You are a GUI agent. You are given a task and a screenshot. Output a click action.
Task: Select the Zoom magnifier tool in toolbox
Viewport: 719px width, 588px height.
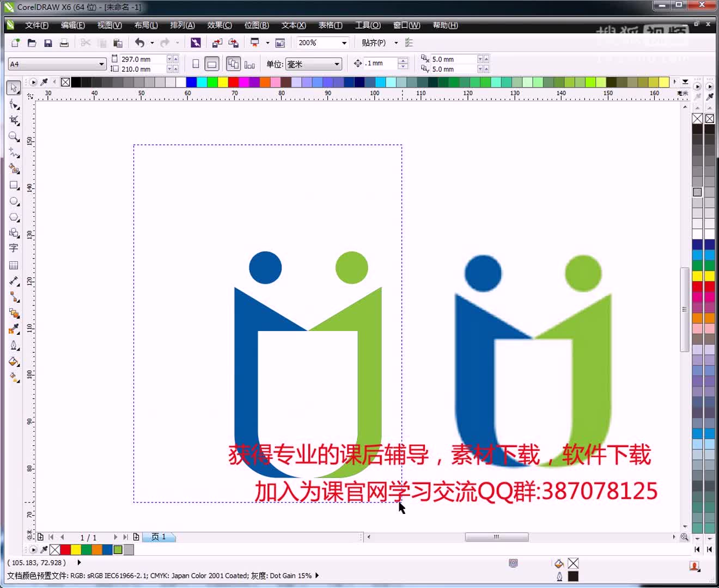[x=14, y=137]
